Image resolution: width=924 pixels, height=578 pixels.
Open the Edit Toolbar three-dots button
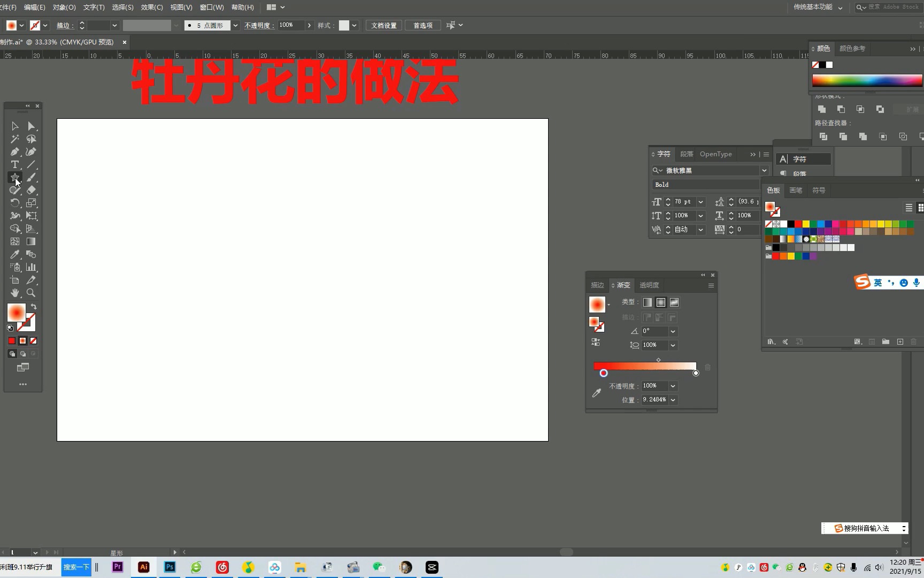22,384
